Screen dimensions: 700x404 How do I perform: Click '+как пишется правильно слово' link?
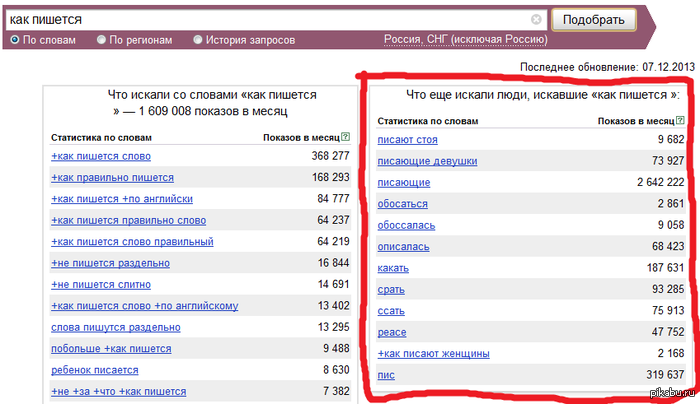click(x=128, y=220)
